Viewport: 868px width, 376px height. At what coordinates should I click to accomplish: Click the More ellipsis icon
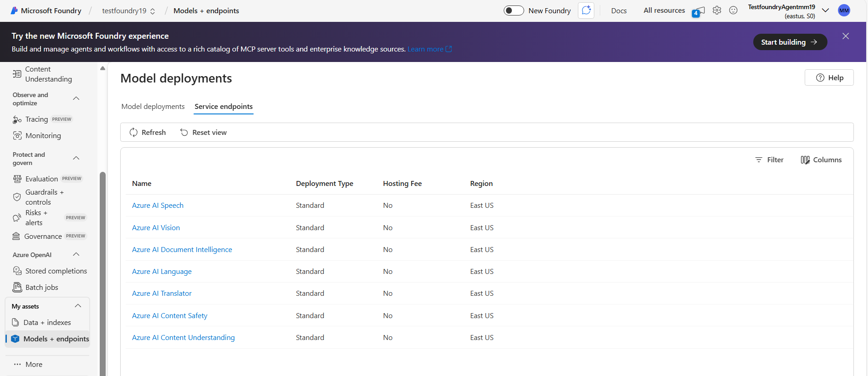tap(17, 364)
